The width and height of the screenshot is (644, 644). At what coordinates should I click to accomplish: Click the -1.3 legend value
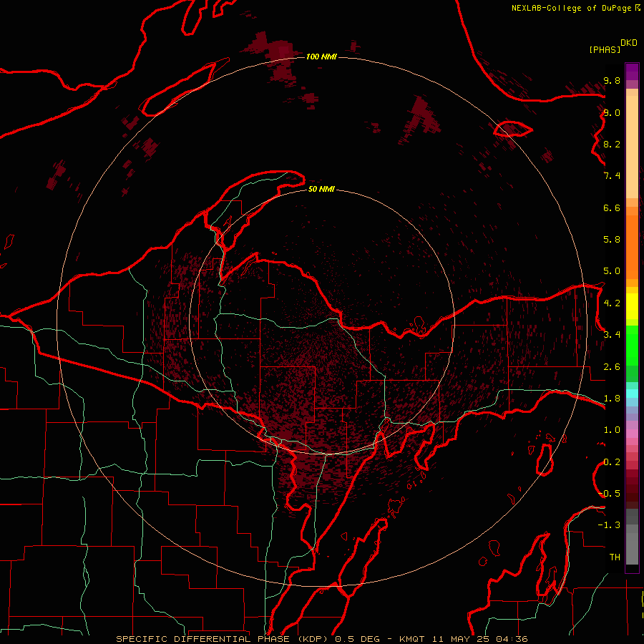tap(609, 525)
